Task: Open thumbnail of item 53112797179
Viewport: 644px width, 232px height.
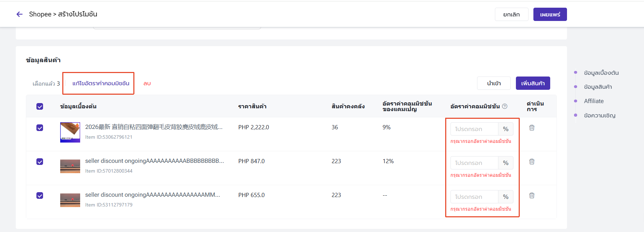Action: coord(70,200)
